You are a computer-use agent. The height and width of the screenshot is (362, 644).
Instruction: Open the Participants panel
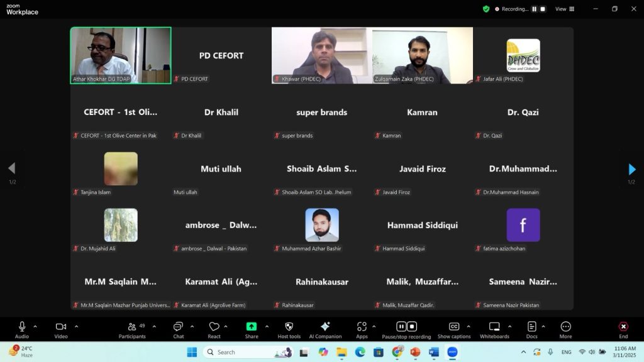132,327
